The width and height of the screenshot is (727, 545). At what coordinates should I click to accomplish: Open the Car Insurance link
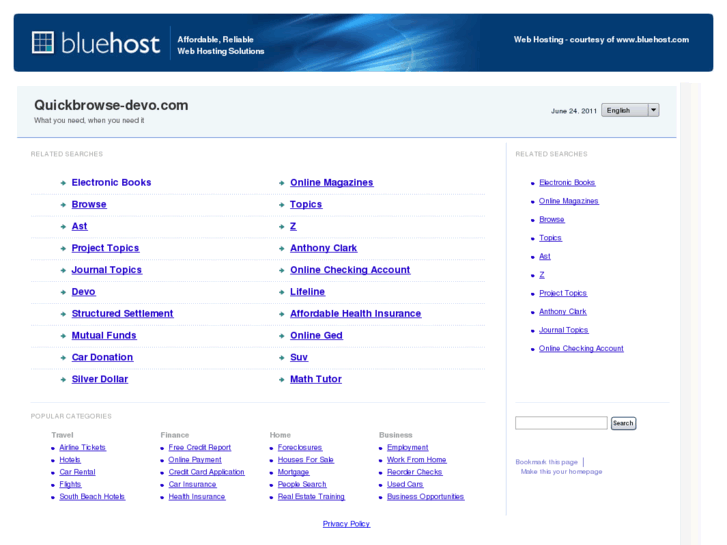point(192,484)
